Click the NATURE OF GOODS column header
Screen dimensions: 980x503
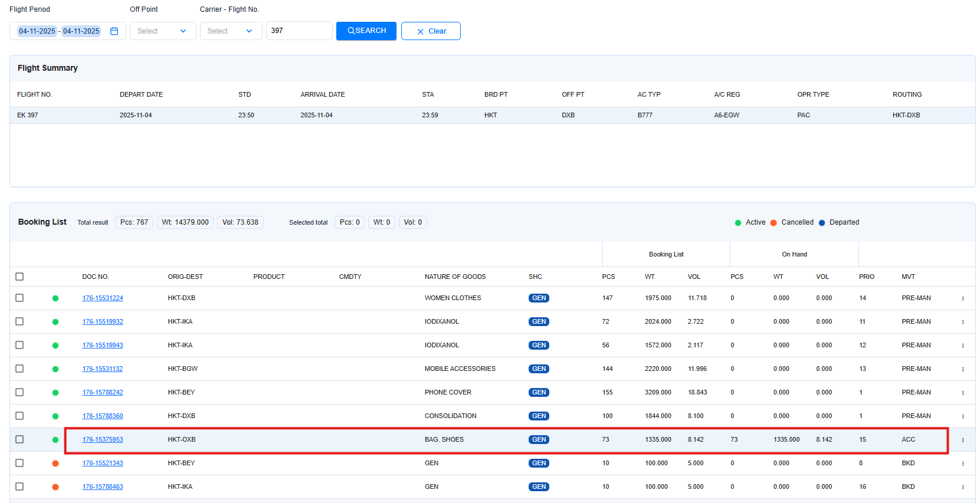(x=455, y=277)
